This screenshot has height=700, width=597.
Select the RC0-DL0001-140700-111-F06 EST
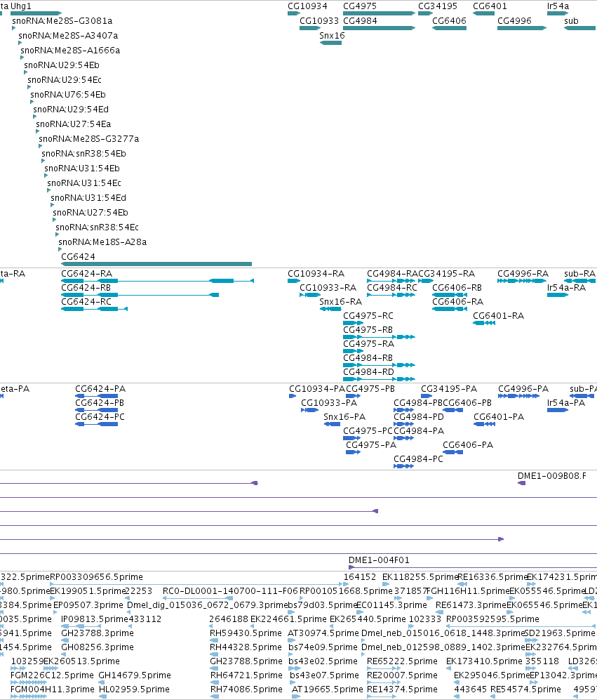198,598
